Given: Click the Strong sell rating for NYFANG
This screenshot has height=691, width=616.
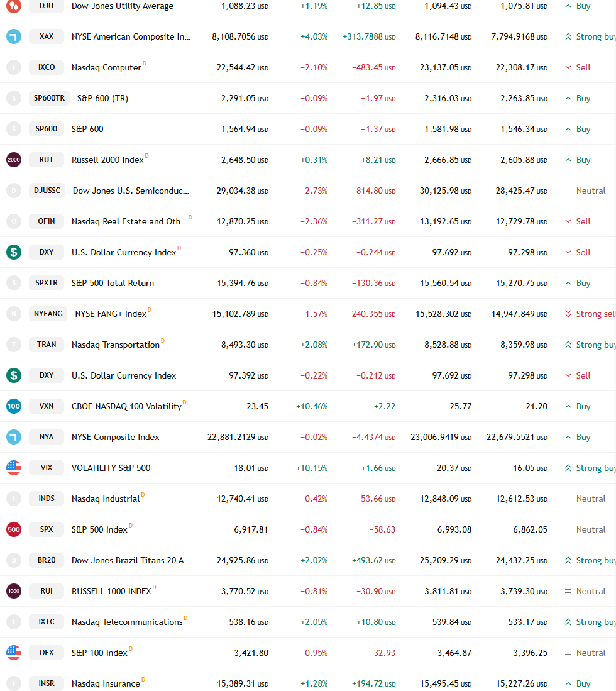Looking at the screenshot, I should coord(590,314).
